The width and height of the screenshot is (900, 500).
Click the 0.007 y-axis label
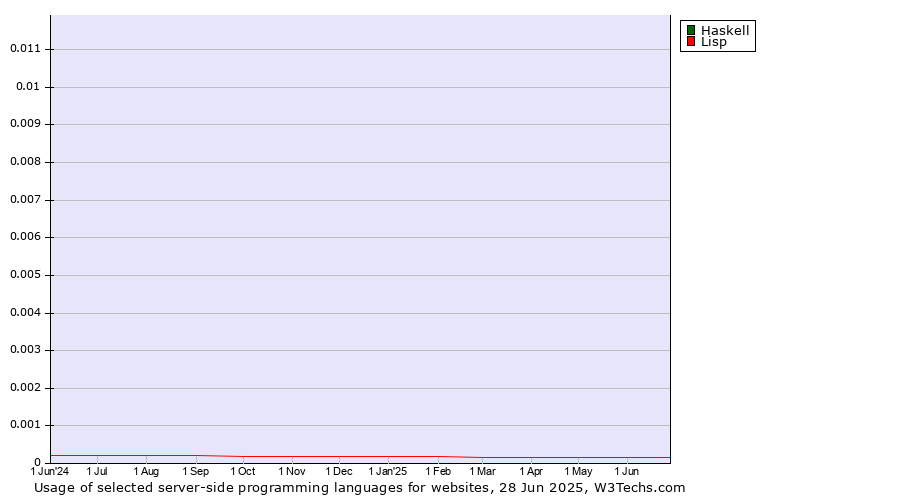(25, 199)
